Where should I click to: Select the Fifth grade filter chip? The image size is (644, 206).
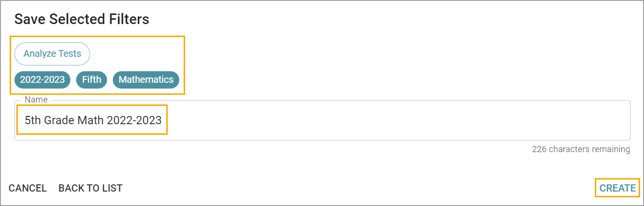click(x=92, y=80)
